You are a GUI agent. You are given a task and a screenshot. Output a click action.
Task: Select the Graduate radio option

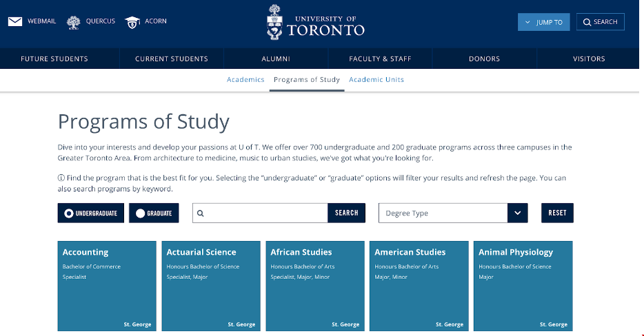[141, 213]
